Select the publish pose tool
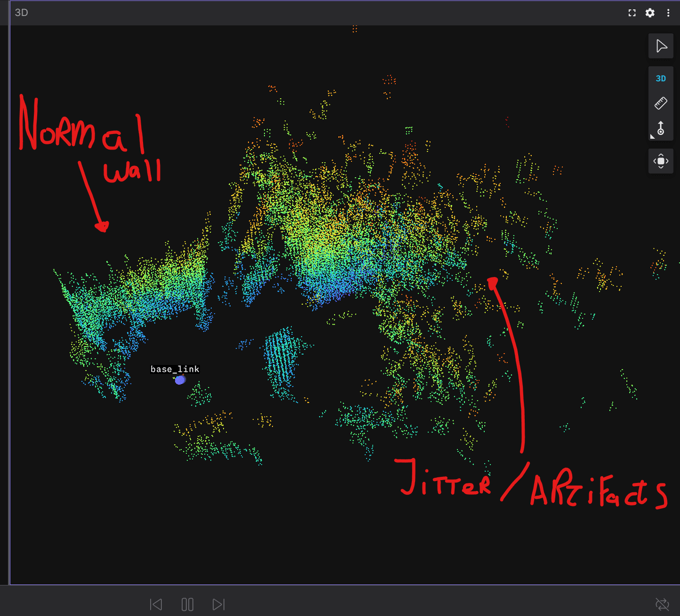The width and height of the screenshot is (680, 616). click(x=661, y=127)
